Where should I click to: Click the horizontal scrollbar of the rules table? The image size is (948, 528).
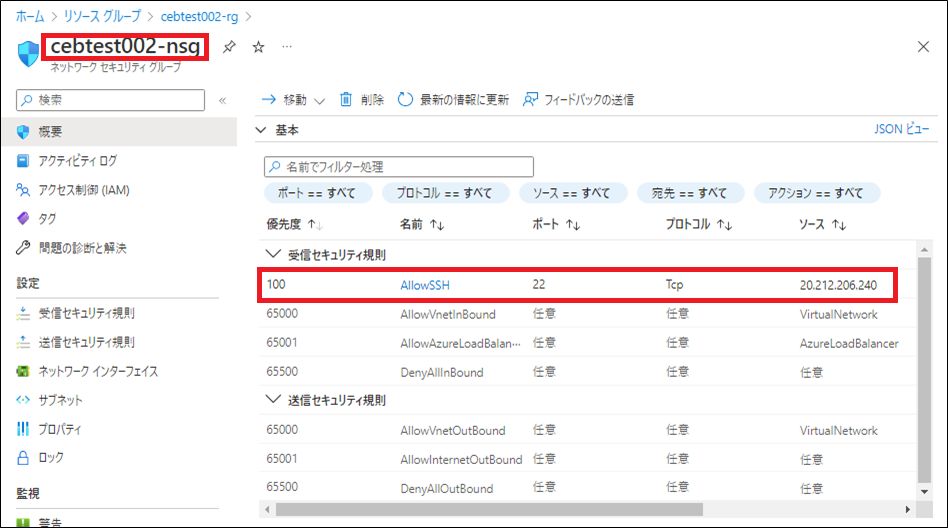(489, 510)
